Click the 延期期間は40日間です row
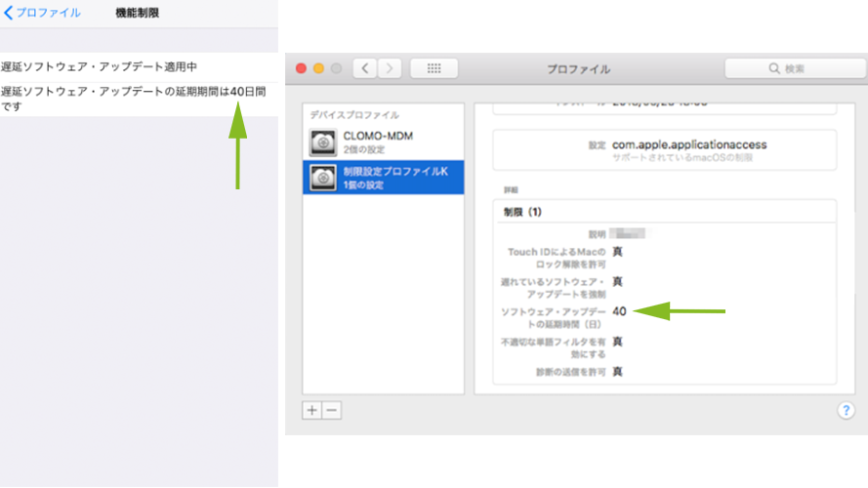Image resolution: width=868 pixels, height=488 pixels. coord(139,99)
